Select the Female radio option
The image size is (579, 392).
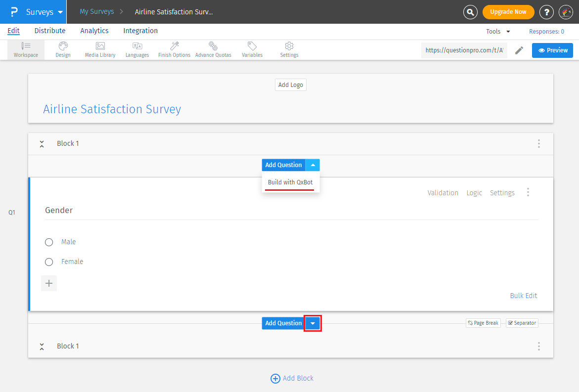tap(49, 262)
